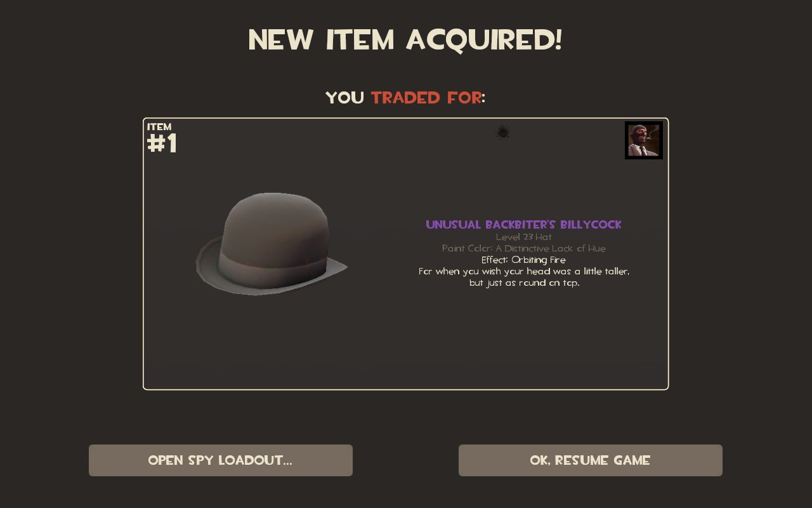
Task: Click the small ITEM label above #1
Action: tap(159, 126)
